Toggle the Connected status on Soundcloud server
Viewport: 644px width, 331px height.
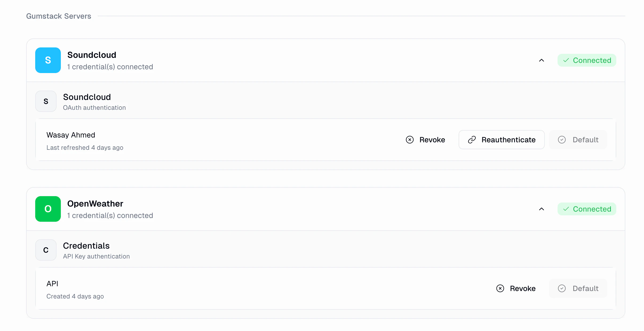587,60
